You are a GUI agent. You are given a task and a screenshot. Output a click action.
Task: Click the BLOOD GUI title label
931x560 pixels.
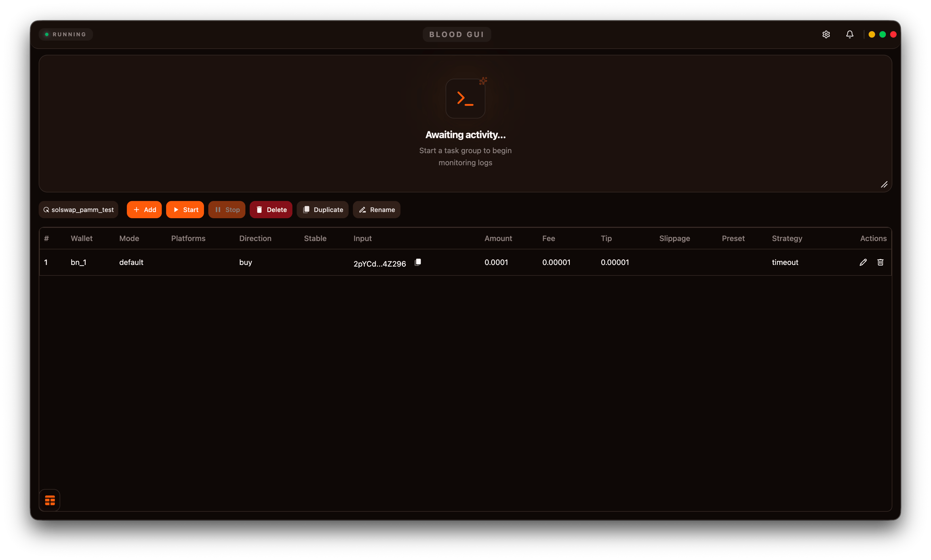tap(457, 34)
